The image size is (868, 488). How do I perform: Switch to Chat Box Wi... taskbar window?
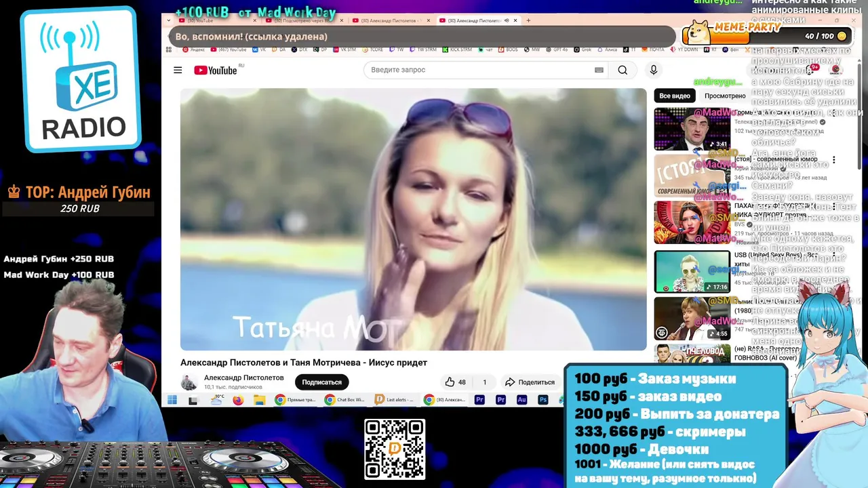345,400
